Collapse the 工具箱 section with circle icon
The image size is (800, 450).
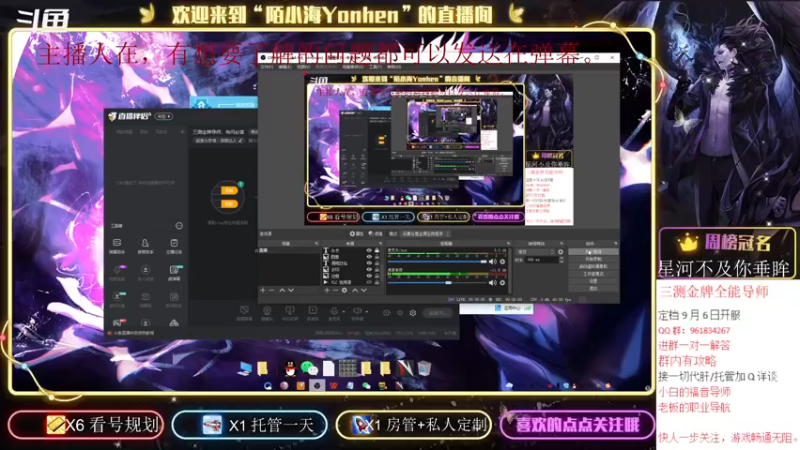point(179,226)
